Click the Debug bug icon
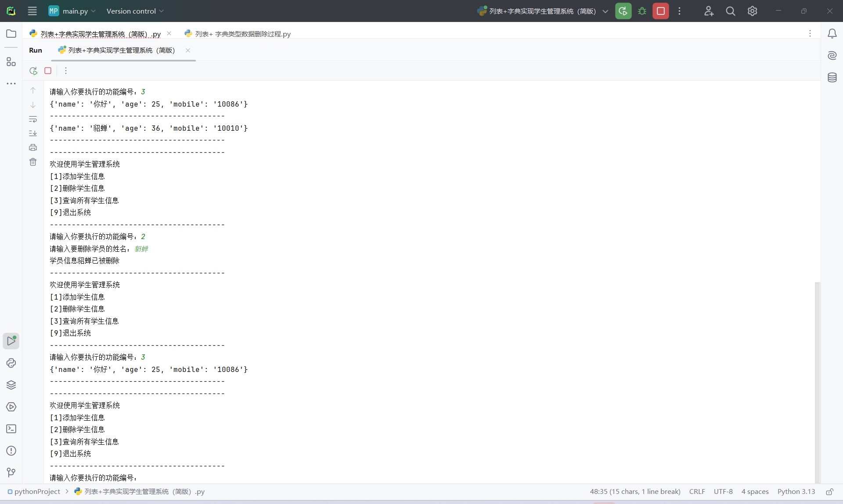Screen dimensions: 843x504 tap(642, 11)
